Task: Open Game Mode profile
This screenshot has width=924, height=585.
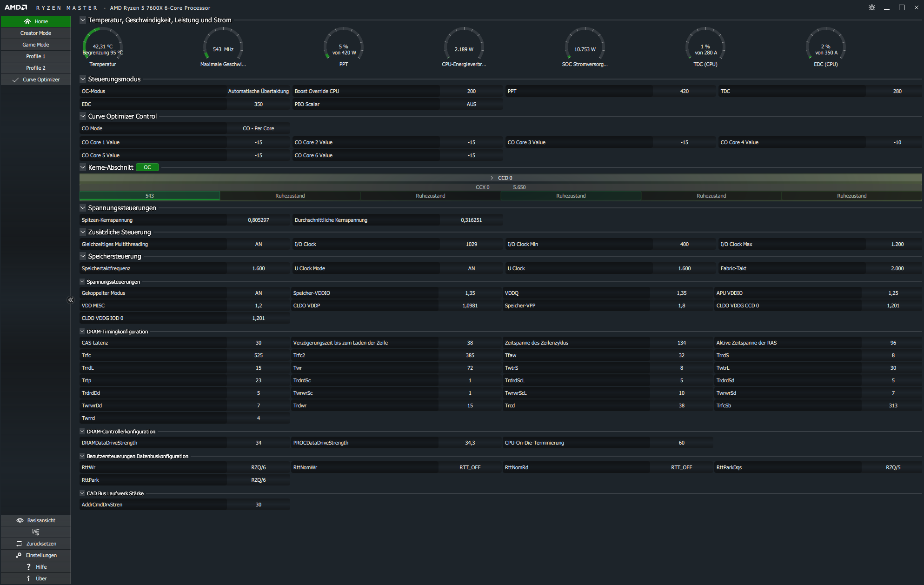Action: pos(36,45)
